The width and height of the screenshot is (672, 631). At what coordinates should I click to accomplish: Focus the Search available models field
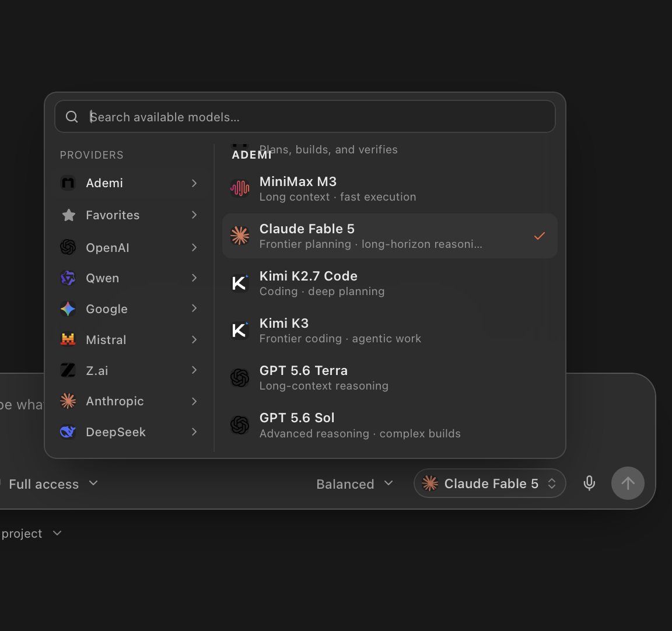pyautogui.click(x=304, y=117)
